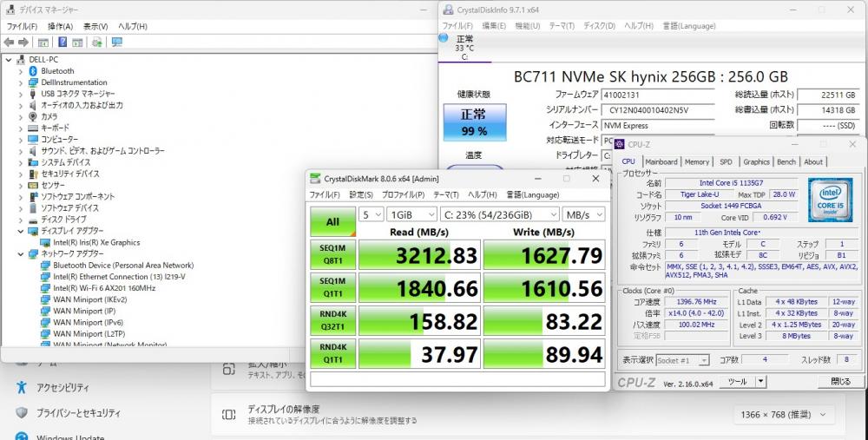Switch to the Bench tab in CPU-Z

click(x=786, y=161)
